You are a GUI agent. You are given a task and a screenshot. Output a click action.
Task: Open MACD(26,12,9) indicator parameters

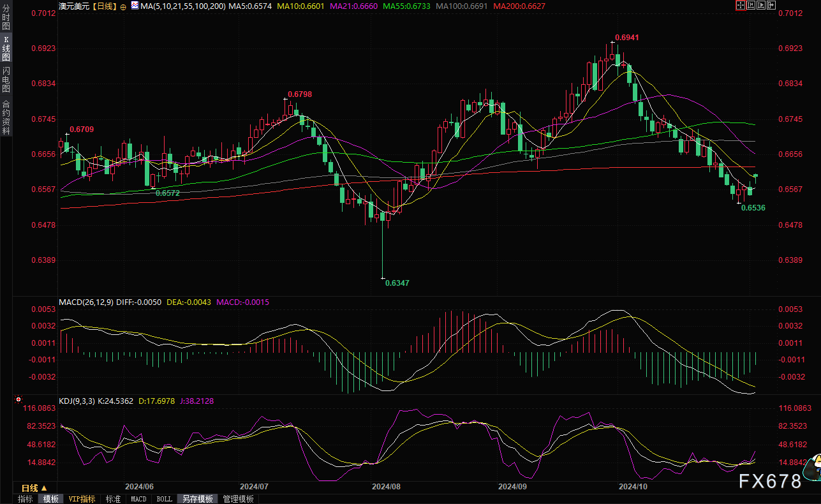click(86, 302)
